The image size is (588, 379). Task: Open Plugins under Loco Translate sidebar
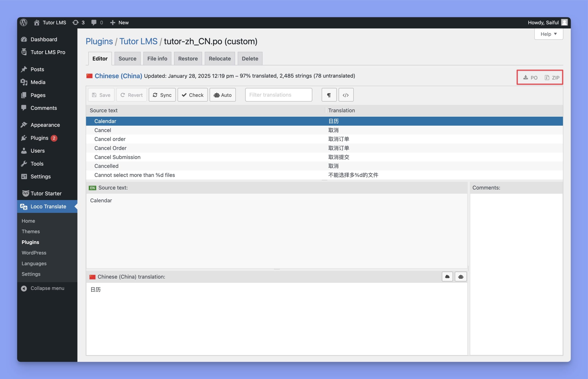pyautogui.click(x=30, y=242)
